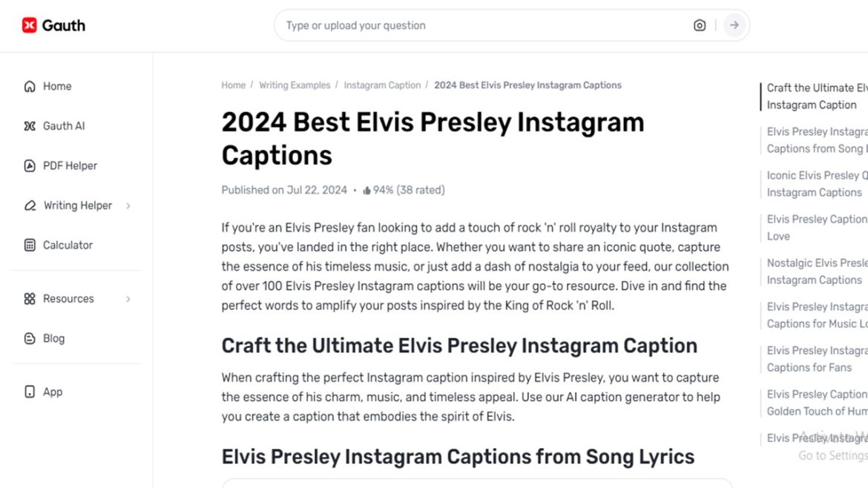Open Instagram Caption breadcrumb link
This screenshot has width=868, height=488.
[382, 85]
